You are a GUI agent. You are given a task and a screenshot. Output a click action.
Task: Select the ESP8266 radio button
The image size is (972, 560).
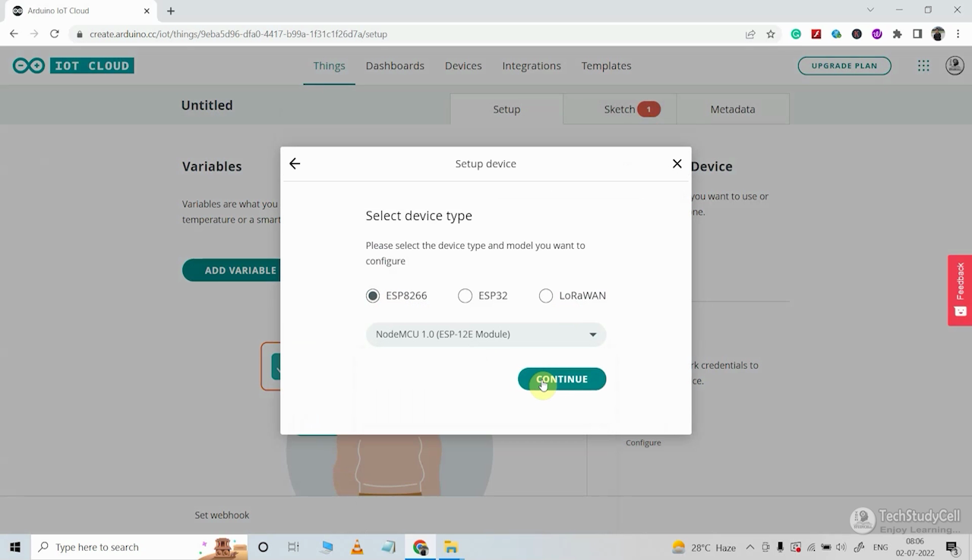[x=372, y=296]
